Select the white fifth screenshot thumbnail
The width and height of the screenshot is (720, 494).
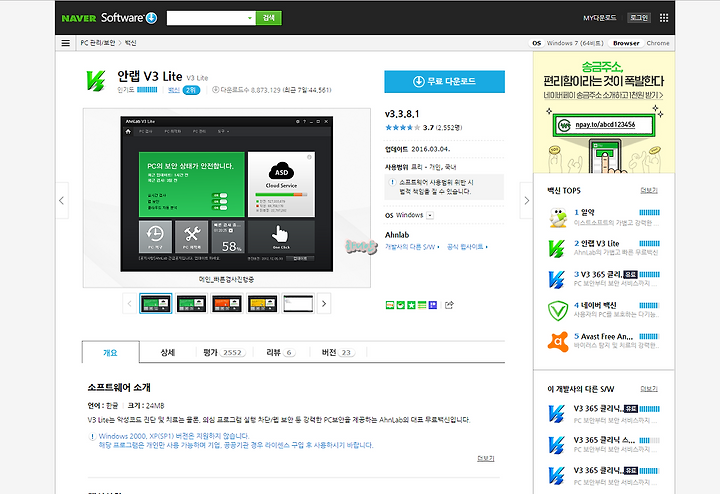click(x=298, y=303)
